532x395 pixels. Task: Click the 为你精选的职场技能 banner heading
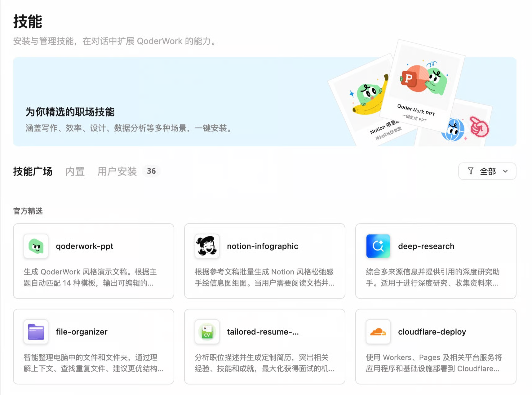(70, 112)
